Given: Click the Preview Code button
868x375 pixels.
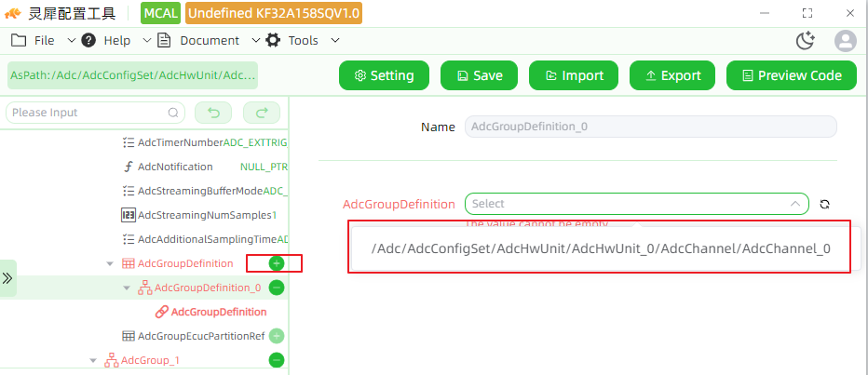Looking at the screenshot, I should (791, 75).
